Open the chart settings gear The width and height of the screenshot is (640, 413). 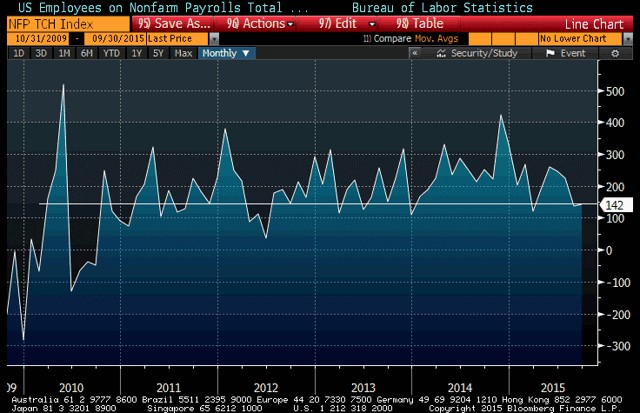(615, 53)
